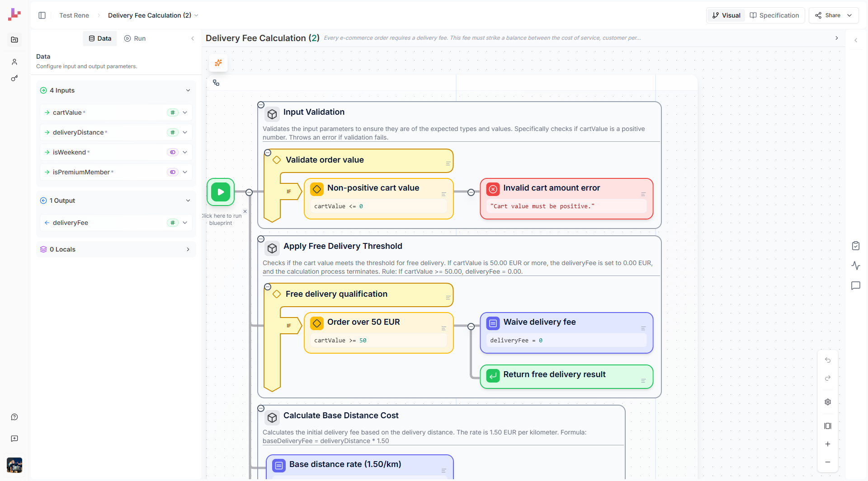The height and width of the screenshot is (481, 868).
Task: Click the Undo icon in the canvas controls
Action: tap(828, 360)
